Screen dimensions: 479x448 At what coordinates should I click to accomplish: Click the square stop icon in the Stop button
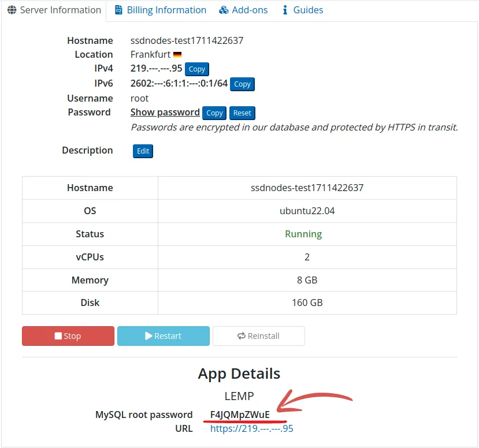tap(58, 336)
